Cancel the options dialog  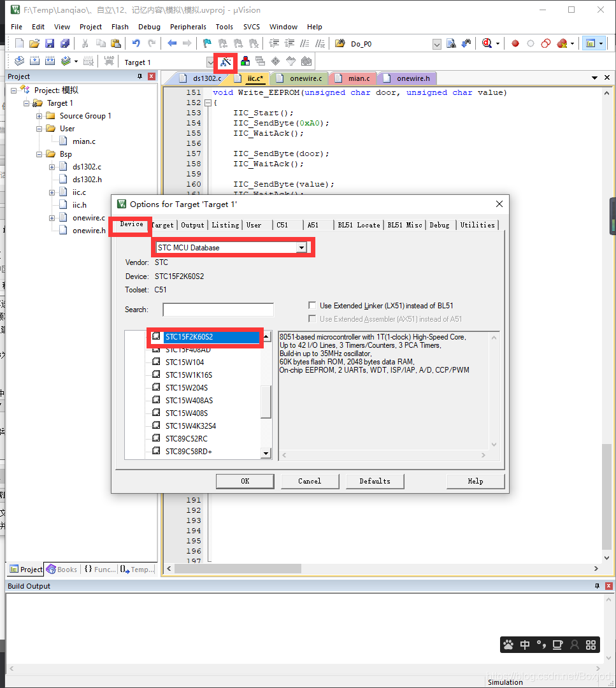coord(310,481)
